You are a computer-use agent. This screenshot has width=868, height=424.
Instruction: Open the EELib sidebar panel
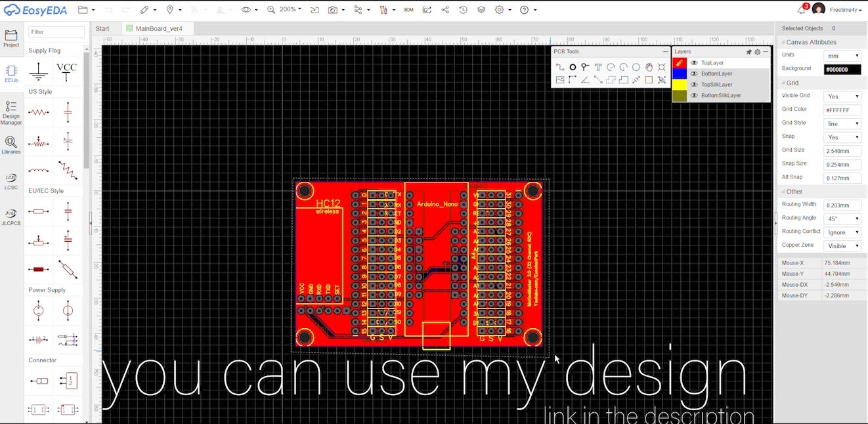point(11,73)
